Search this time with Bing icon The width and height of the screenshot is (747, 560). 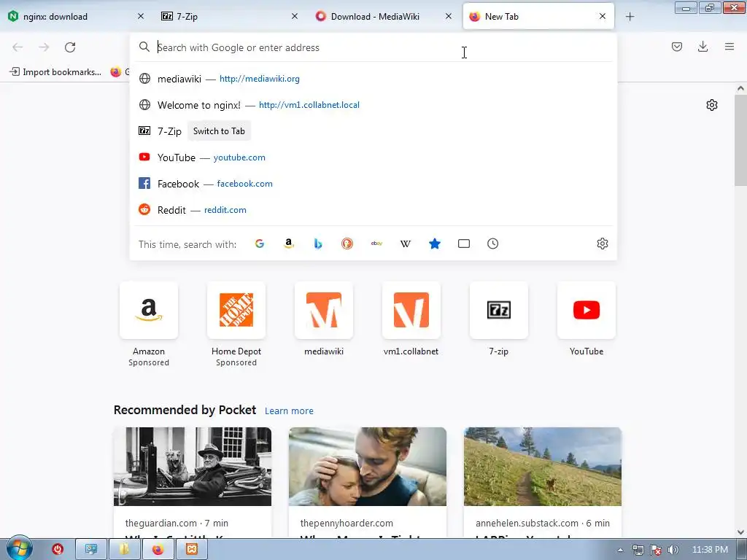pos(318,244)
